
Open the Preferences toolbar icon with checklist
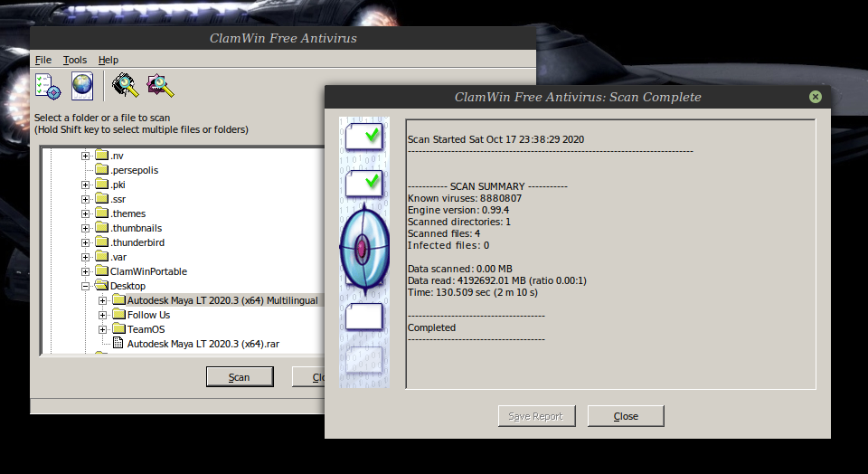pyautogui.click(x=48, y=86)
